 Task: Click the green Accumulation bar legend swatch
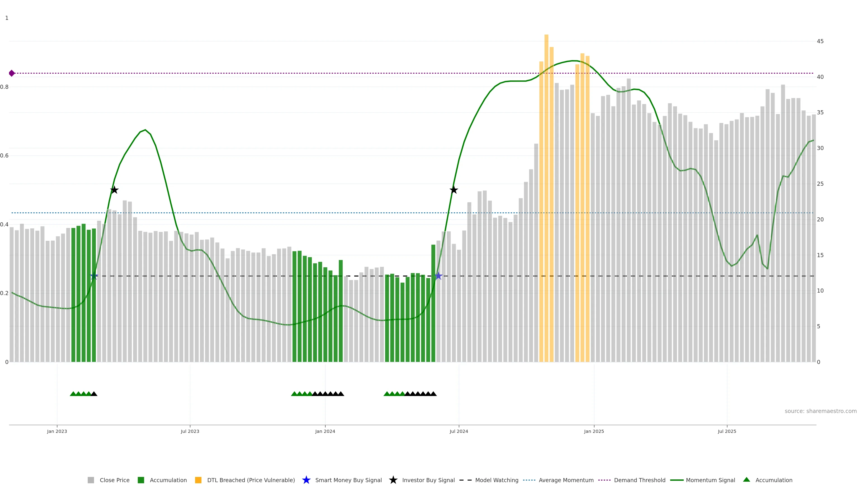(141, 480)
